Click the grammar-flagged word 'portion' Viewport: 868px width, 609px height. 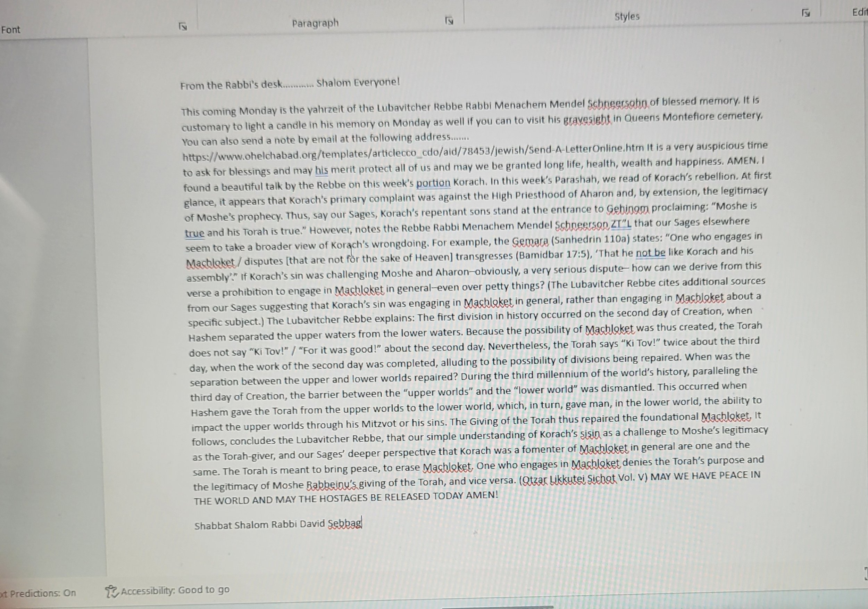tap(433, 183)
